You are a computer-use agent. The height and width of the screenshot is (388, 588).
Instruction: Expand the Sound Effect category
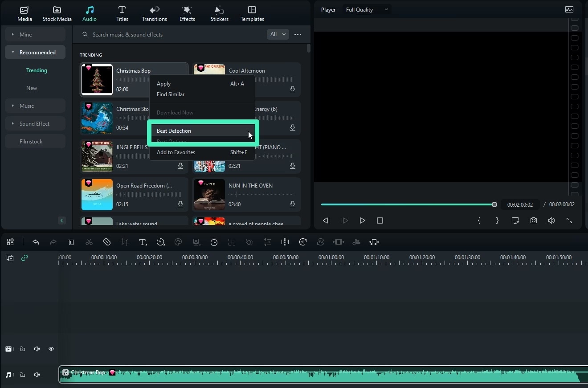(x=35, y=123)
